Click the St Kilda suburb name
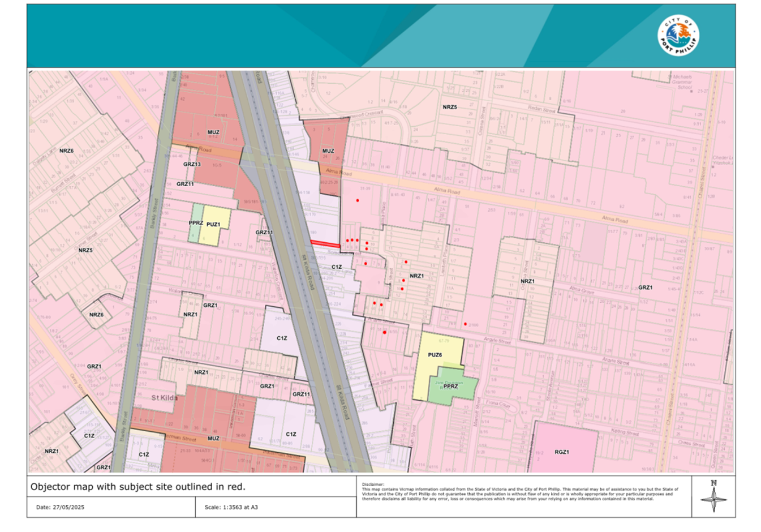761x532 pixels. pos(165,398)
